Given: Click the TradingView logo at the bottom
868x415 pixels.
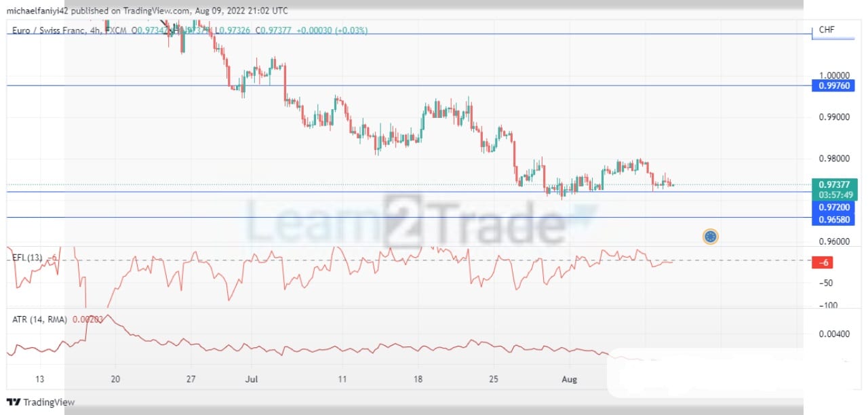Looking at the screenshot, I should (40, 402).
